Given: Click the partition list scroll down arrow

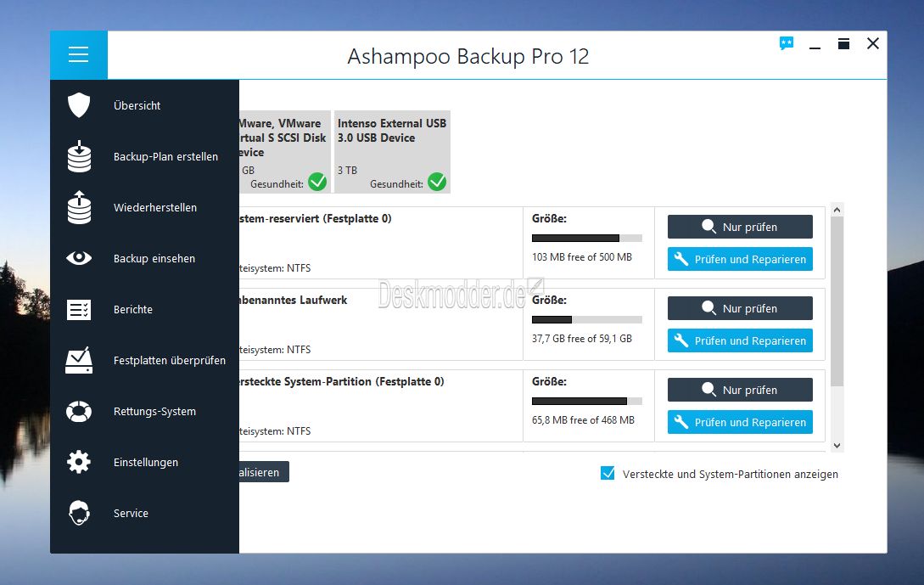Looking at the screenshot, I should point(837,446).
